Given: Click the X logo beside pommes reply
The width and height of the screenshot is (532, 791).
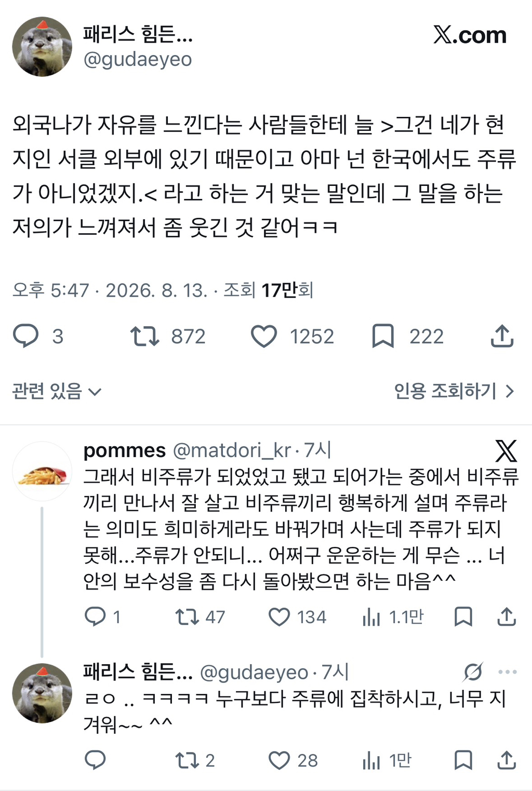Looking at the screenshot, I should pos(506,450).
